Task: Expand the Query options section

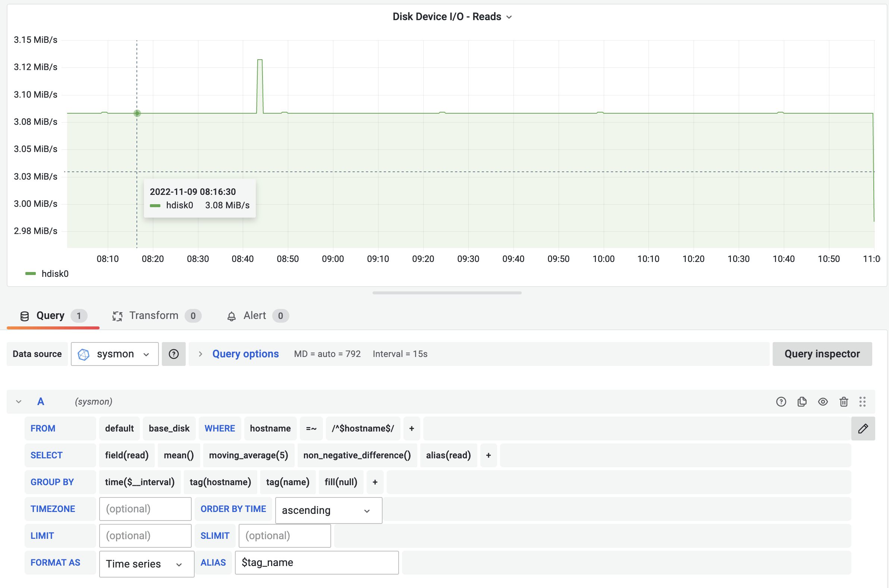Action: click(201, 354)
